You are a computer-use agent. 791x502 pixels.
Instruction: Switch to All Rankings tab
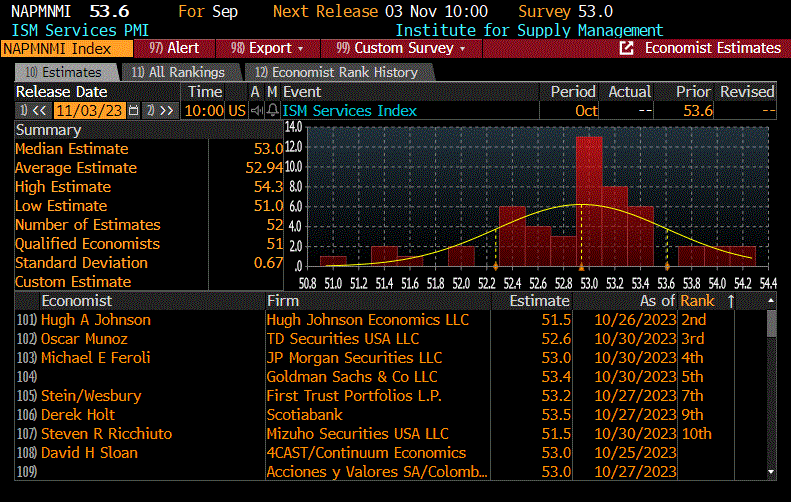tap(179, 72)
